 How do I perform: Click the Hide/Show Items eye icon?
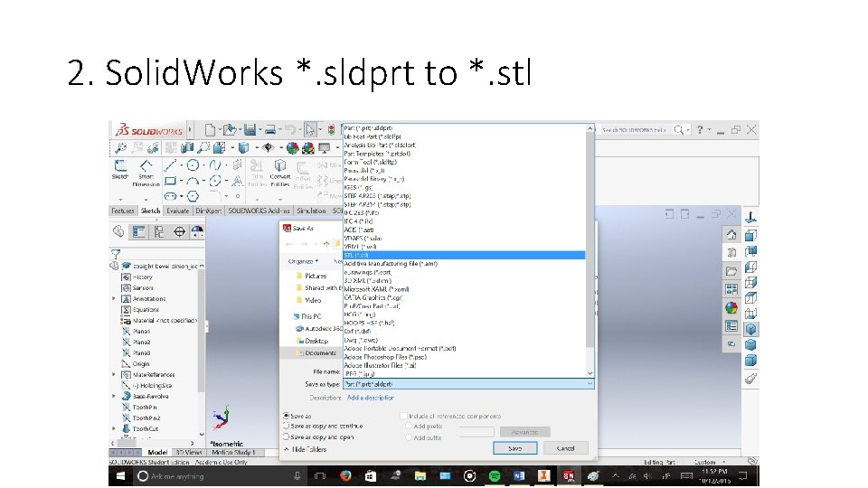269,147
